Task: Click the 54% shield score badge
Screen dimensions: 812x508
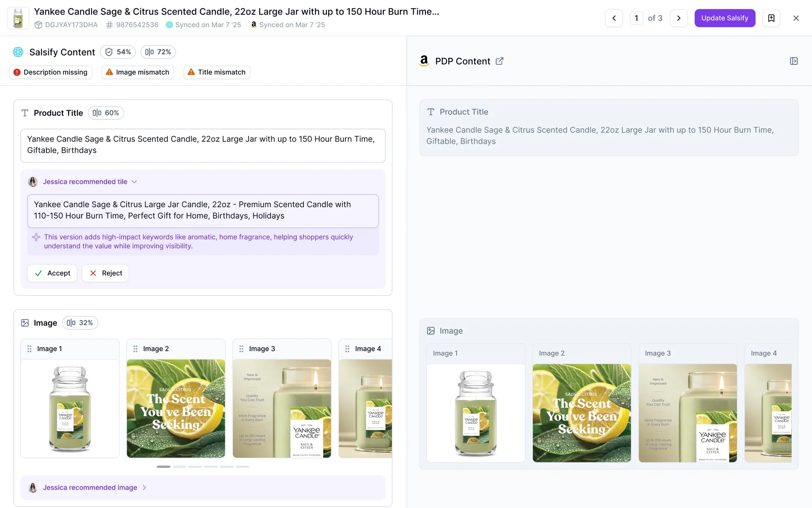Action: click(x=118, y=52)
